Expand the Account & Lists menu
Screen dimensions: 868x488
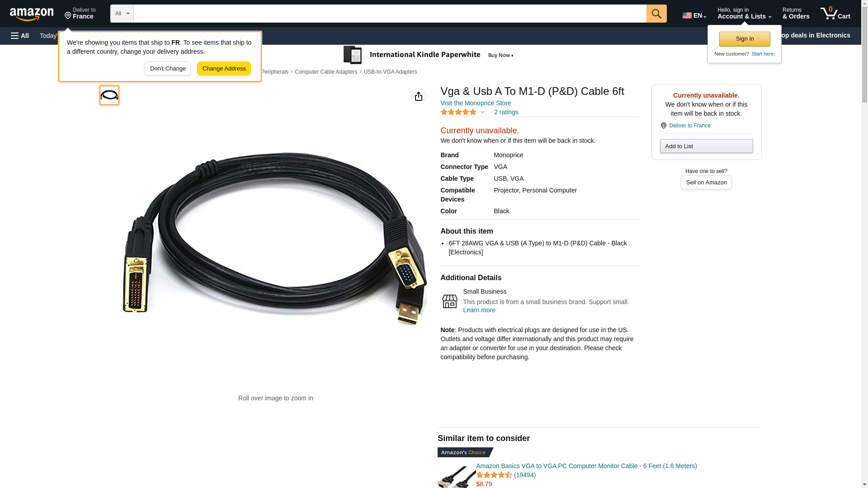(x=744, y=14)
